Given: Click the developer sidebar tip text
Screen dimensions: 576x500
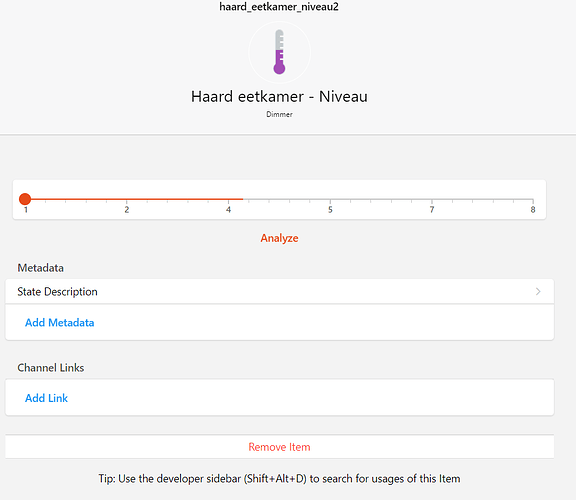Looking at the screenshot, I should pos(279,478).
